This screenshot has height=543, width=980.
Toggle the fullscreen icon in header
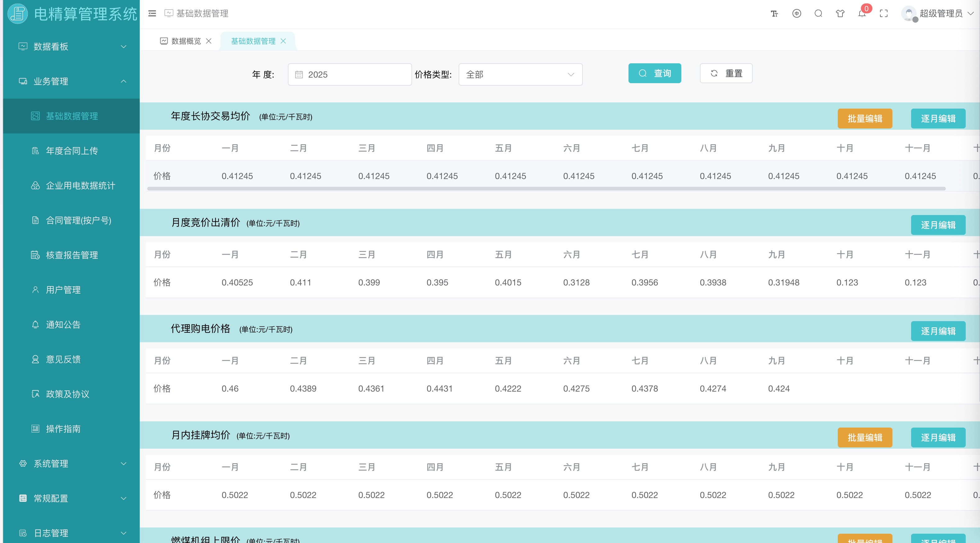(x=884, y=14)
